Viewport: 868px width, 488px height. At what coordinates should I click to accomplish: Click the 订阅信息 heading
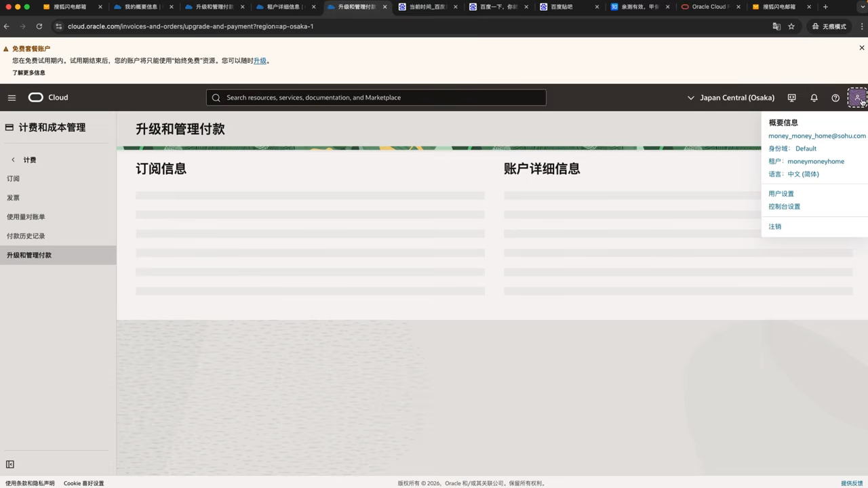point(161,169)
